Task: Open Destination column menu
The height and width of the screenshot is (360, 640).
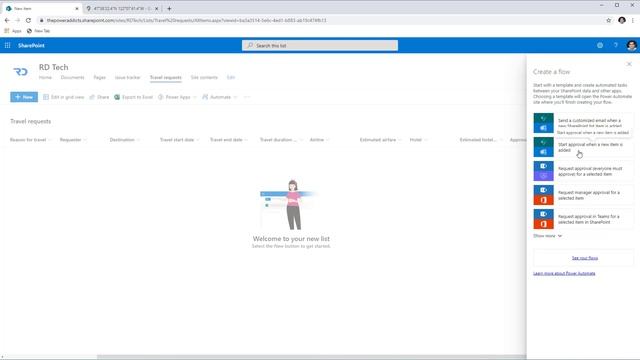Action: click(x=124, y=140)
